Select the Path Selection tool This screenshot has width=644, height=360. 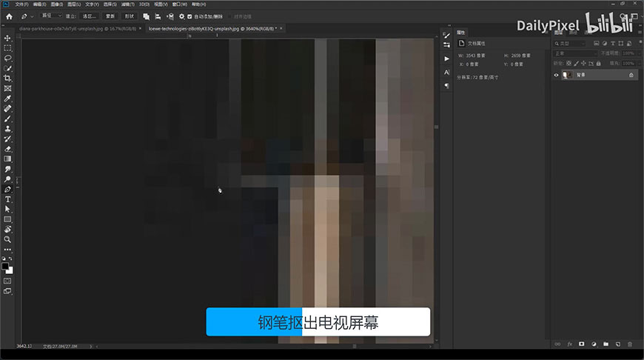[7, 209]
